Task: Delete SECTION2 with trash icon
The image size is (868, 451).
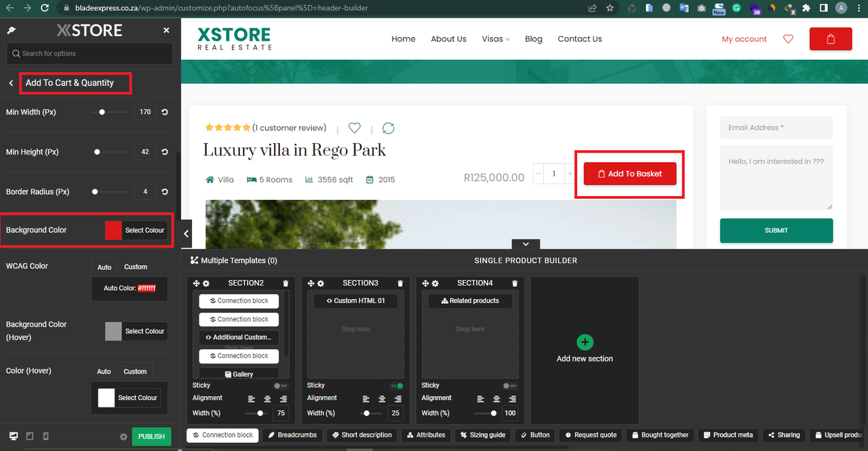Action: point(285,283)
